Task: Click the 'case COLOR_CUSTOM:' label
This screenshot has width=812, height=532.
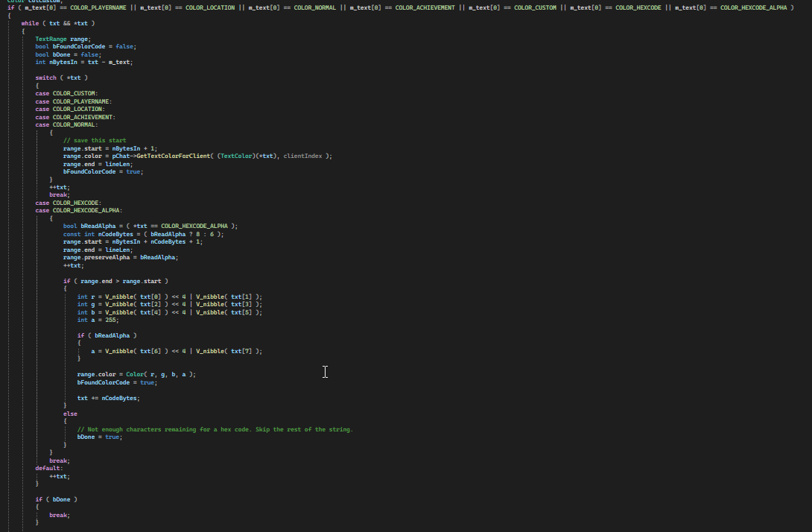Action: (66, 94)
